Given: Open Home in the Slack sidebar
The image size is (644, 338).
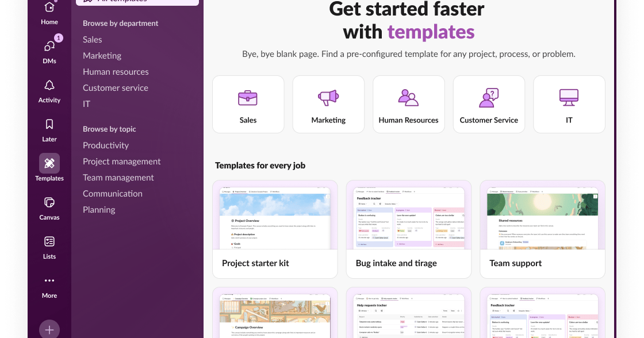Looking at the screenshot, I should (49, 13).
